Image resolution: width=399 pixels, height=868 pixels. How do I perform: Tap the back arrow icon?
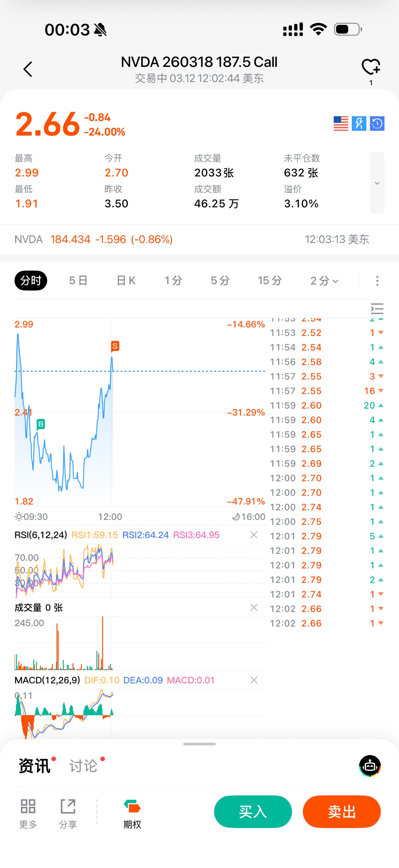(28, 69)
